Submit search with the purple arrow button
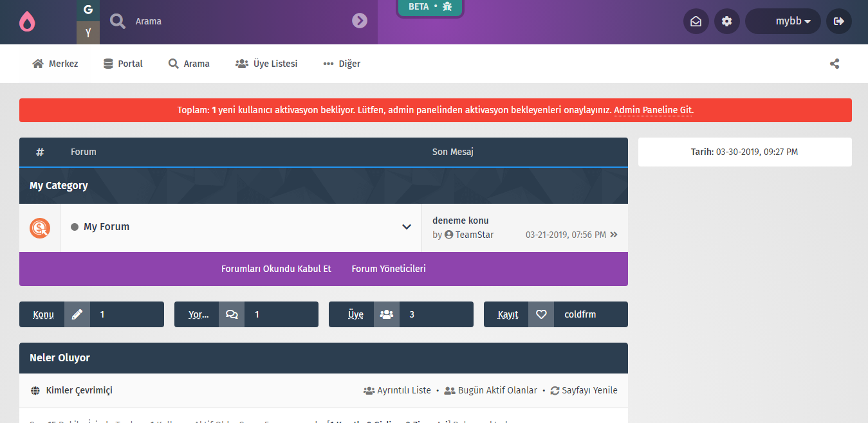The image size is (868, 423). pos(359,21)
